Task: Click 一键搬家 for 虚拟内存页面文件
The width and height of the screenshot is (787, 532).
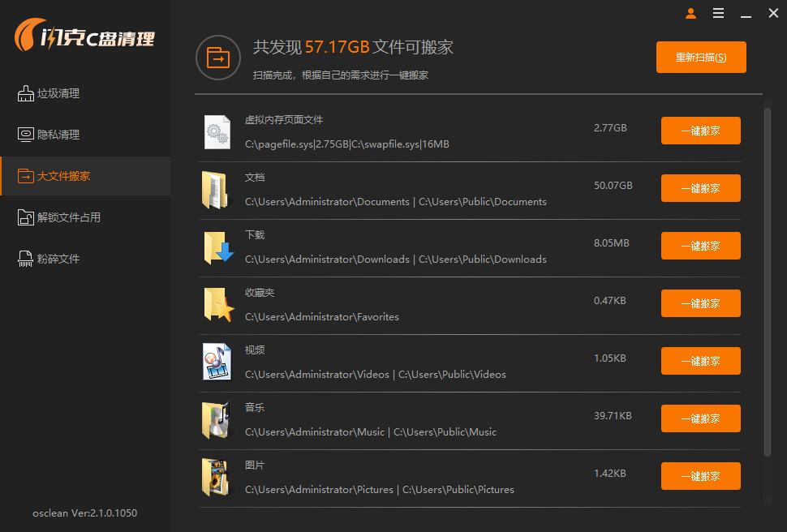Action: point(700,131)
